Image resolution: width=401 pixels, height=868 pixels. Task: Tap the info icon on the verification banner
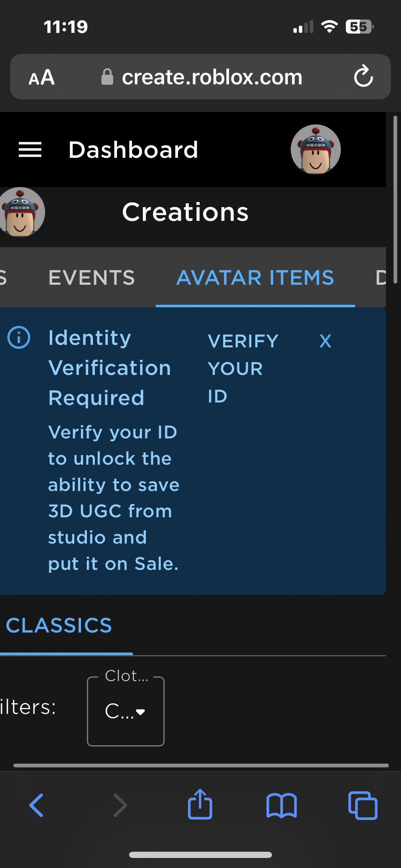(x=20, y=338)
